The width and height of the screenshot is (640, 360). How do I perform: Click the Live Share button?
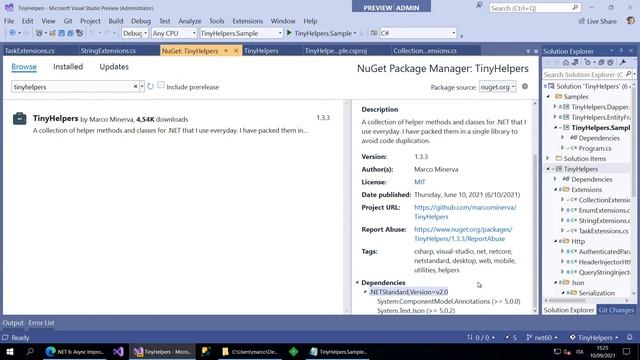click(x=597, y=21)
